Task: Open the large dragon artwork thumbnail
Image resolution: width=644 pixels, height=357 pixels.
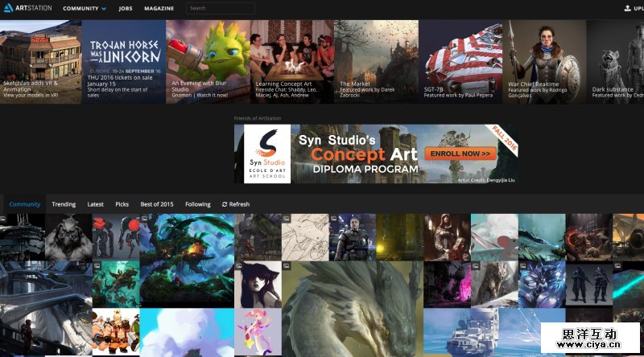Action: coord(352,310)
